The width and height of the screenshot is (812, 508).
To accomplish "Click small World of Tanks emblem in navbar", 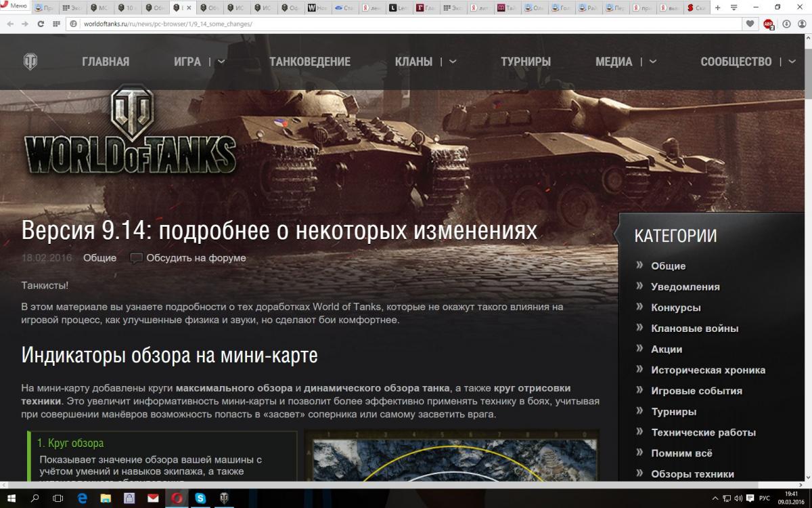I will coord(30,62).
